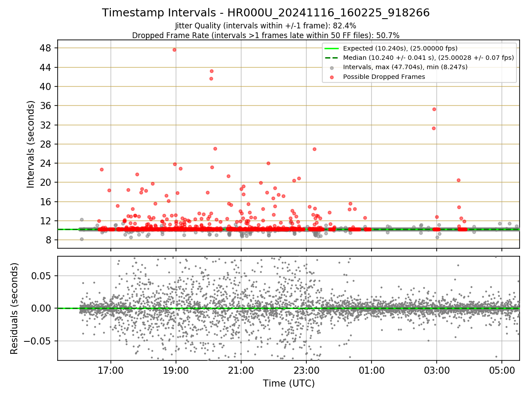
Task: Click the legend entry Expected (10.240s), (25.00000 fps)
Action: coord(400,48)
